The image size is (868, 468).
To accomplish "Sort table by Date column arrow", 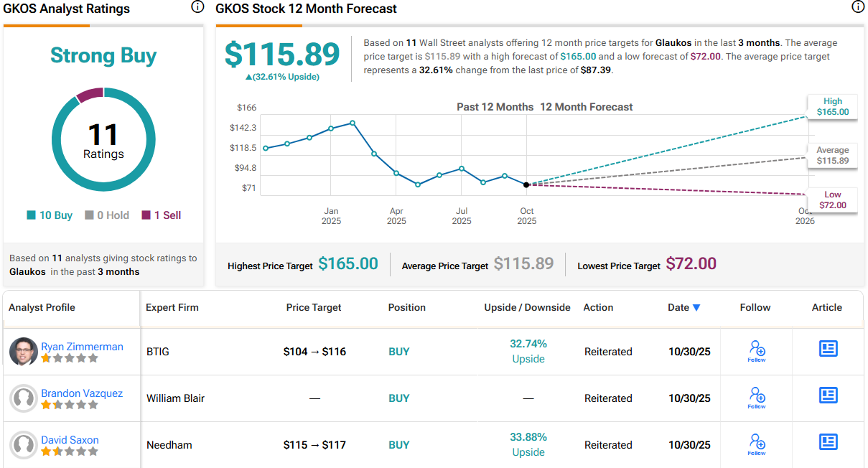I will tap(696, 308).
